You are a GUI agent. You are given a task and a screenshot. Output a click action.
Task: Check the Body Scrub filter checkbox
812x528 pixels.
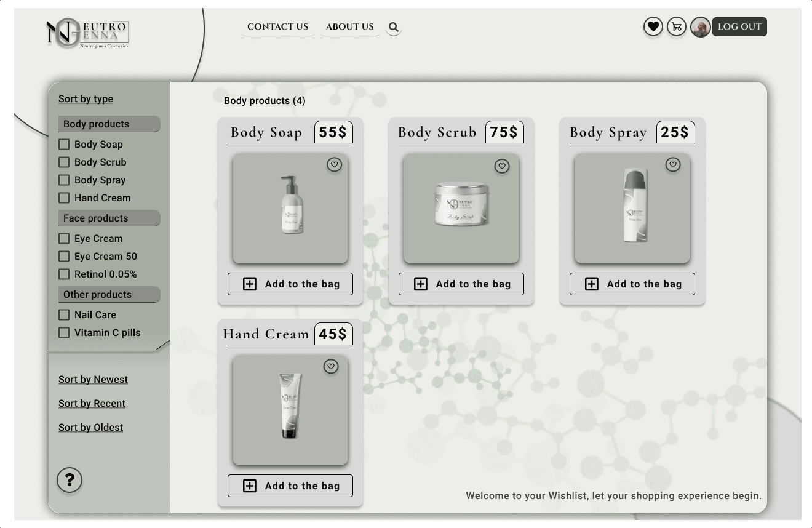(64, 162)
